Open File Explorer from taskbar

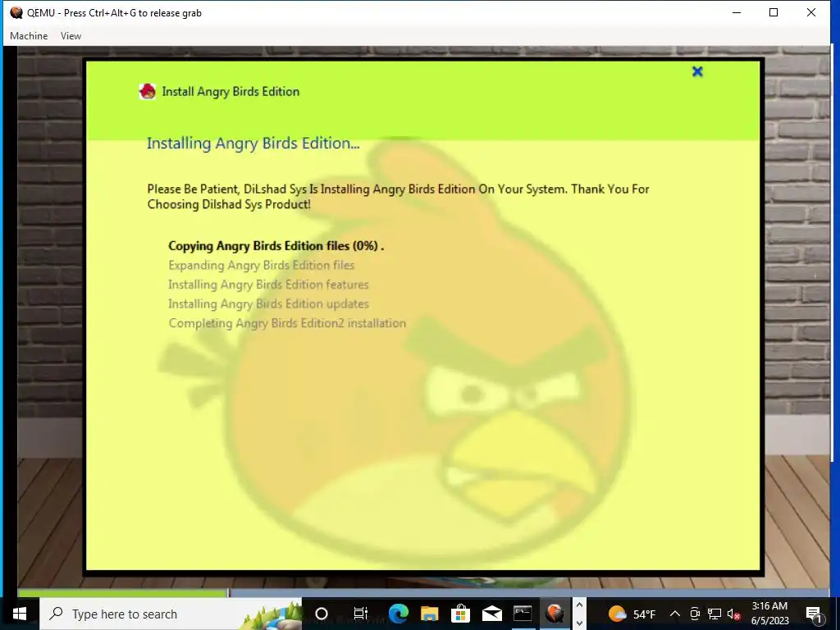click(429, 614)
